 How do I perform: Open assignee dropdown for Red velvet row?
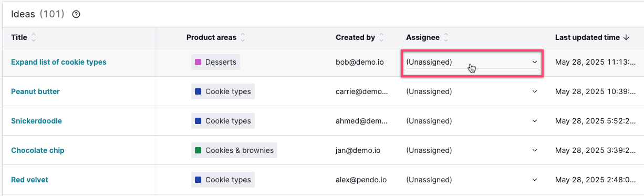472,180
